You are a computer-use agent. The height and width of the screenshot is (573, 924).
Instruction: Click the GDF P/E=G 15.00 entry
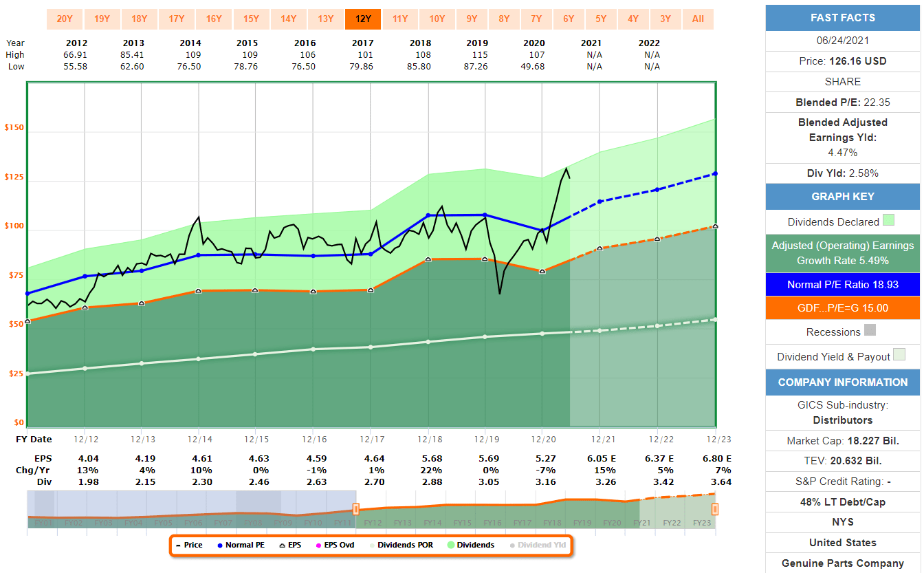pyautogui.click(x=841, y=307)
